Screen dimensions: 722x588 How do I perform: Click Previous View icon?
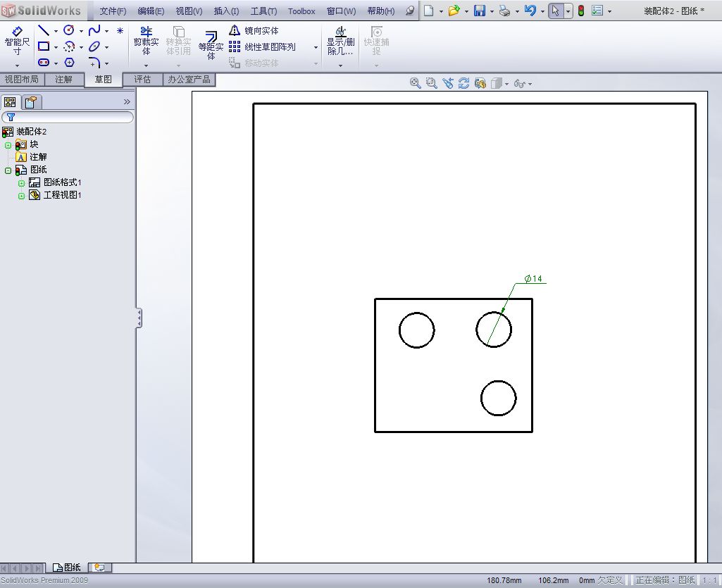(447, 83)
